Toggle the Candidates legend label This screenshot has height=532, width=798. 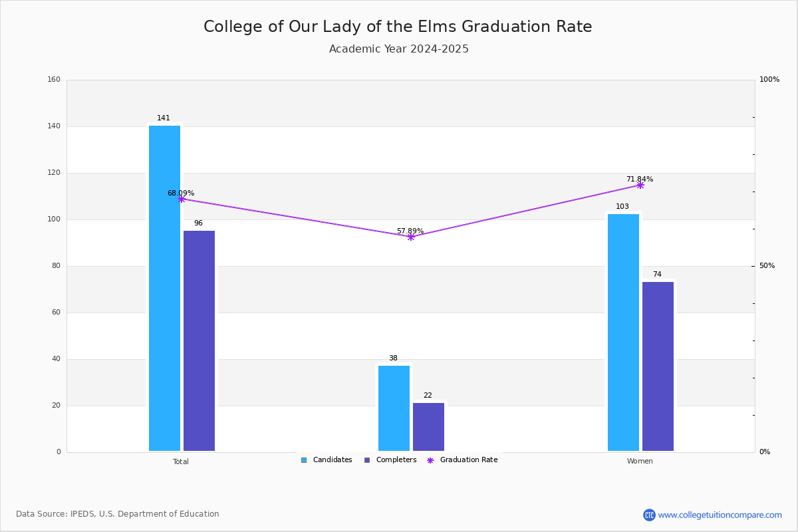click(332, 460)
